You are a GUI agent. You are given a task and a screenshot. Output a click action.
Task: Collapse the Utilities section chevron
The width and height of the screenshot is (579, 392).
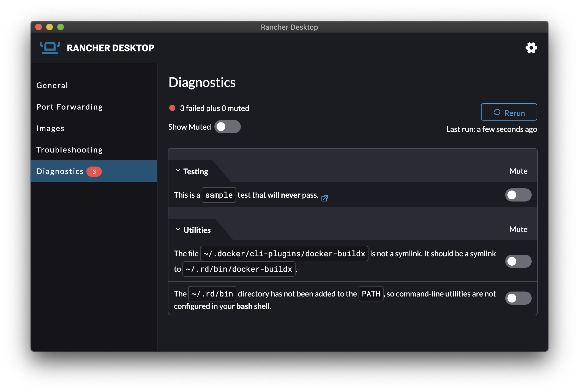(x=178, y=229)
